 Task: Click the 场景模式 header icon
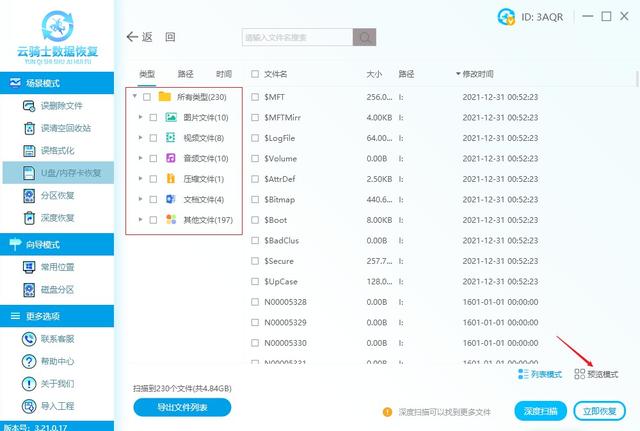[15, 83]
